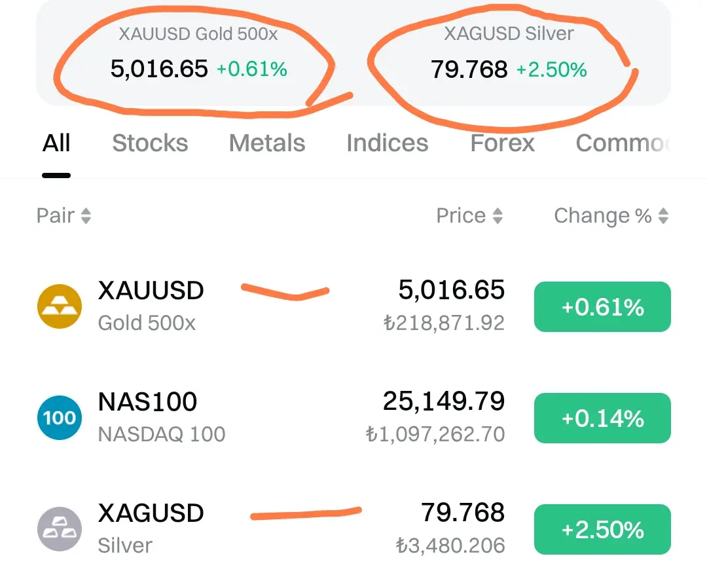Sort list by Price column arrows
Image resolution: width=707 pixels, height=588 pixels.
(498, 216)
